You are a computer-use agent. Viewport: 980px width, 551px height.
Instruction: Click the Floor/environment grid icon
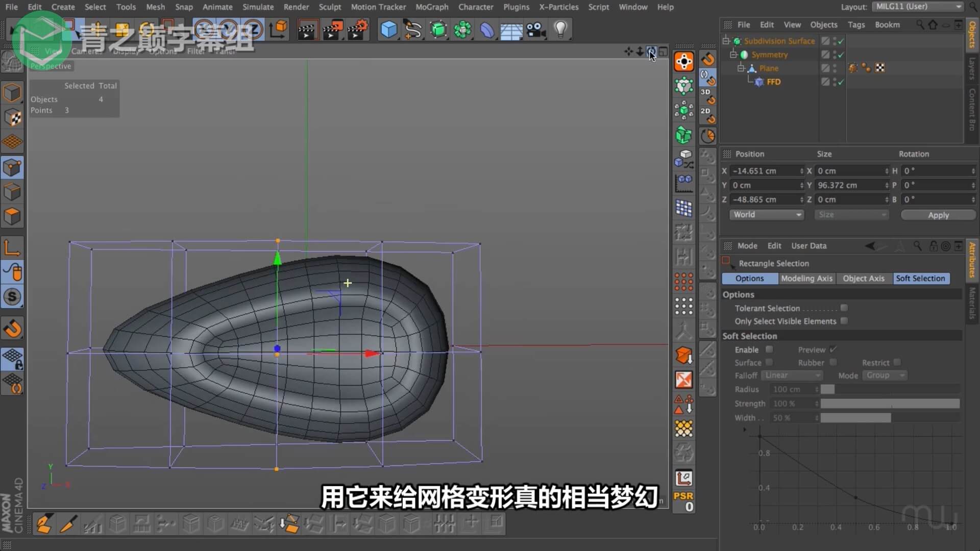tap(511, 31)
